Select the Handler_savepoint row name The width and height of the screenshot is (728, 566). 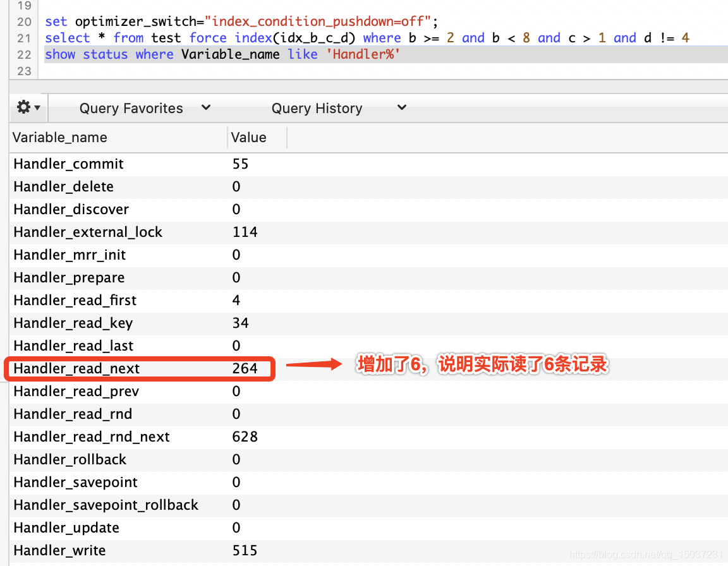(x=76, y=482)
